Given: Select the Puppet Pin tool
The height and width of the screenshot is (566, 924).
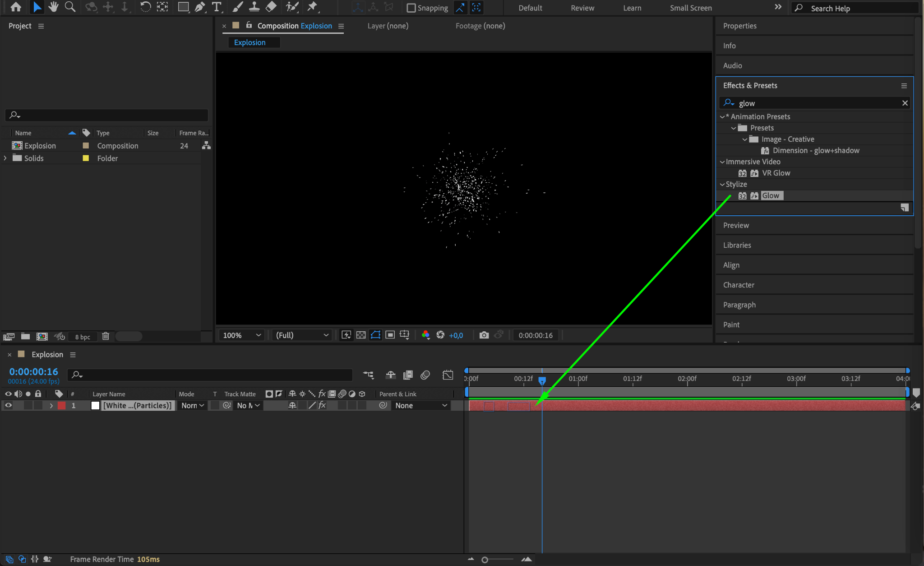Looking at the screenshot, I should [312, 7].
